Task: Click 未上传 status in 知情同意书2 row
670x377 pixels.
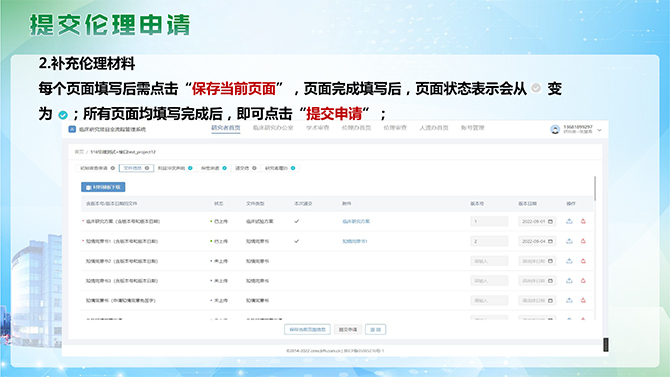Action: (x=219, y=261)
